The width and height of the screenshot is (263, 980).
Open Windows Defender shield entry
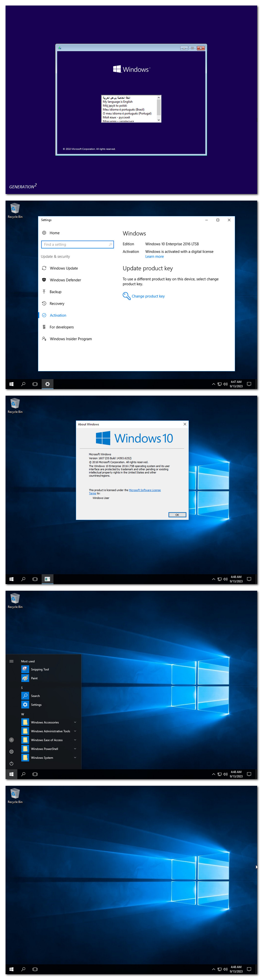[65, 280]
